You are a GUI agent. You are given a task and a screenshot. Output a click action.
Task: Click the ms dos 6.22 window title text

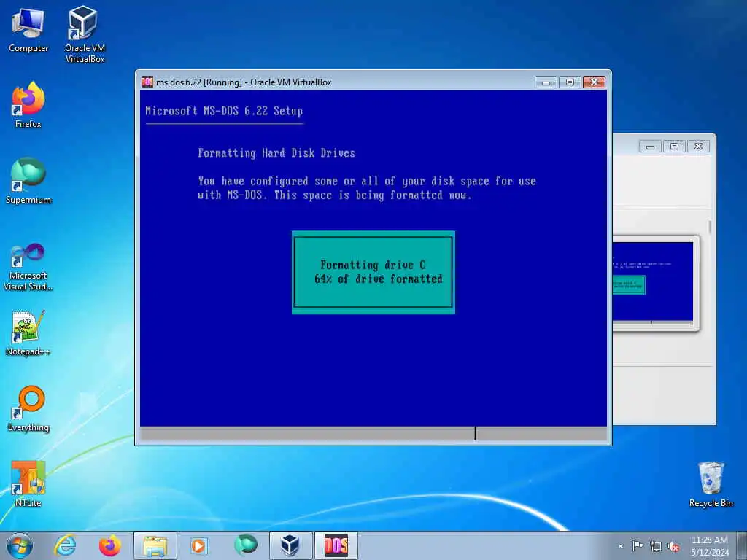[x=244, y=82]
